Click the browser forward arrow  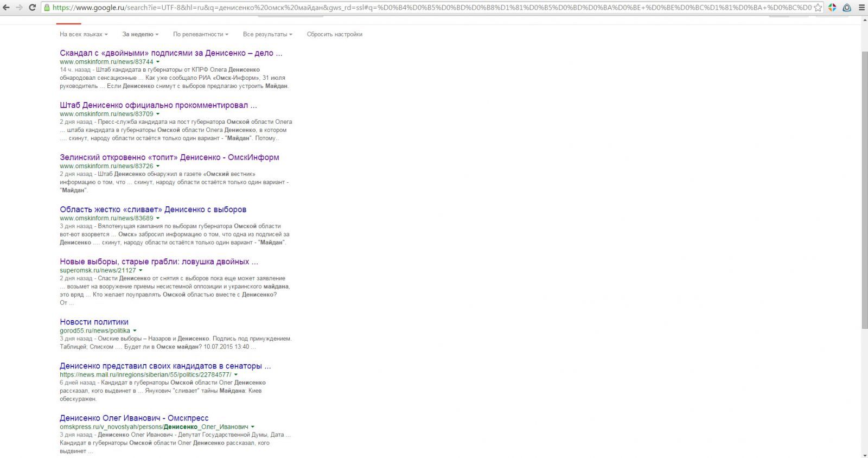[20, 8]
